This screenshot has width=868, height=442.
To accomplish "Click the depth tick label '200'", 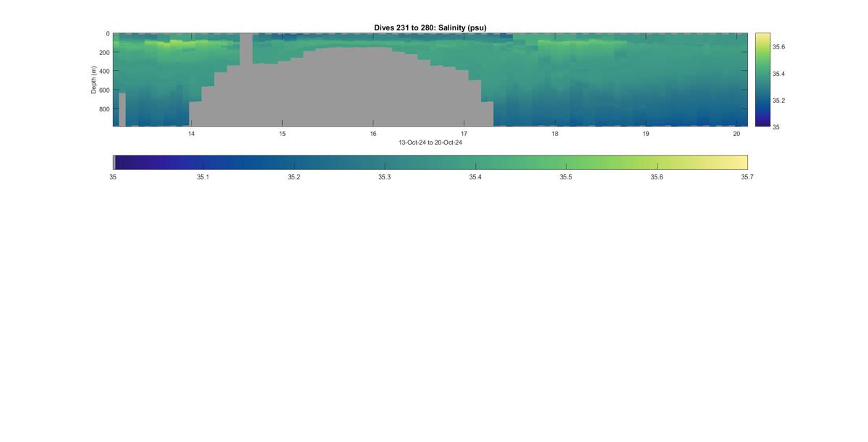I will click(x=104, y=53).
